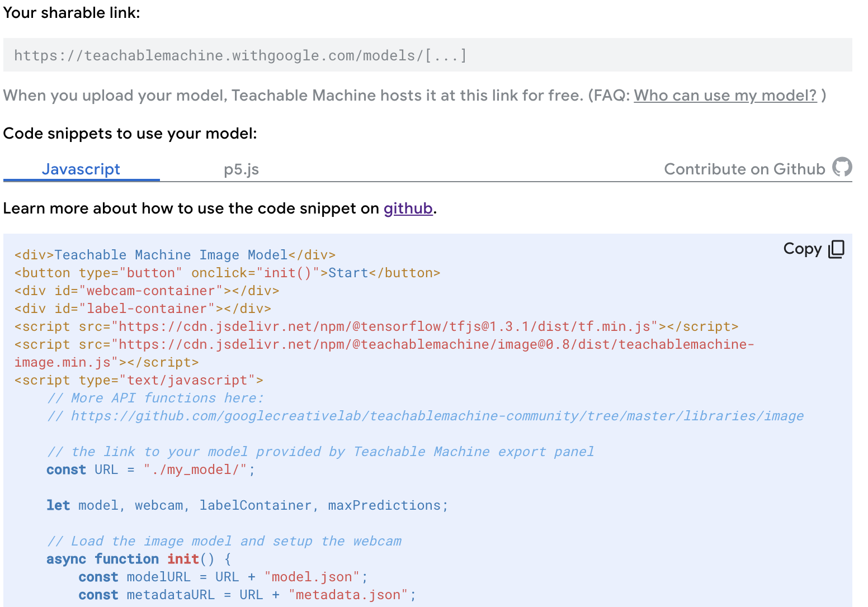The height and width of the screenshot is (607, 868).
Task: Click the button onclick init() code line
Action: click(x=228, y=273)
